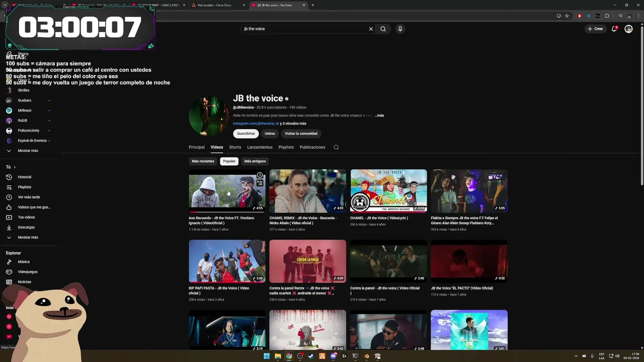Switch to Lanzamientos channel tab
Image resolution: width=644 pixels, height=362 pixels.
pyautogui.click(x=260, y=147)
